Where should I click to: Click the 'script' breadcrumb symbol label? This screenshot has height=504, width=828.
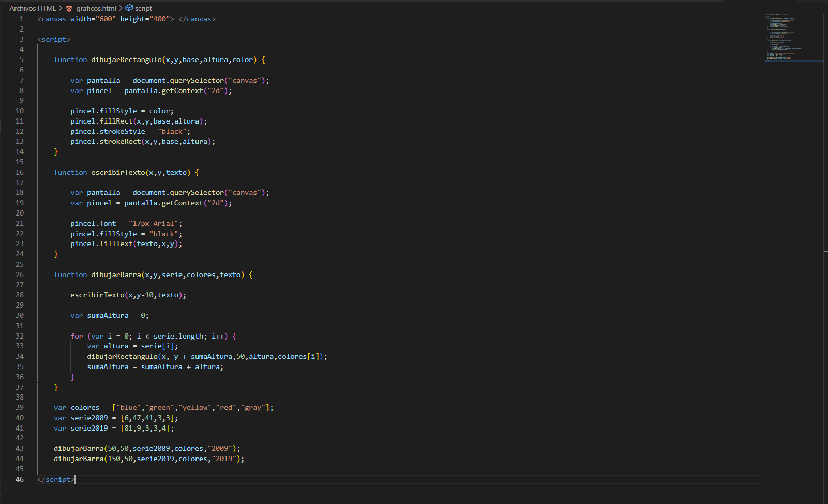143,8
